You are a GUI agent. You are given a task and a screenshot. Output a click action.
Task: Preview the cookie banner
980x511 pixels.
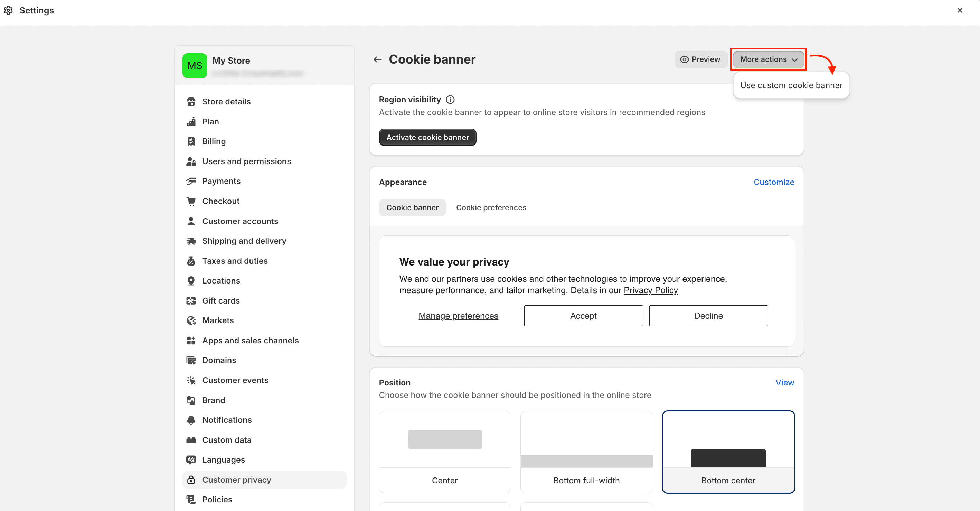click(700, 59)
